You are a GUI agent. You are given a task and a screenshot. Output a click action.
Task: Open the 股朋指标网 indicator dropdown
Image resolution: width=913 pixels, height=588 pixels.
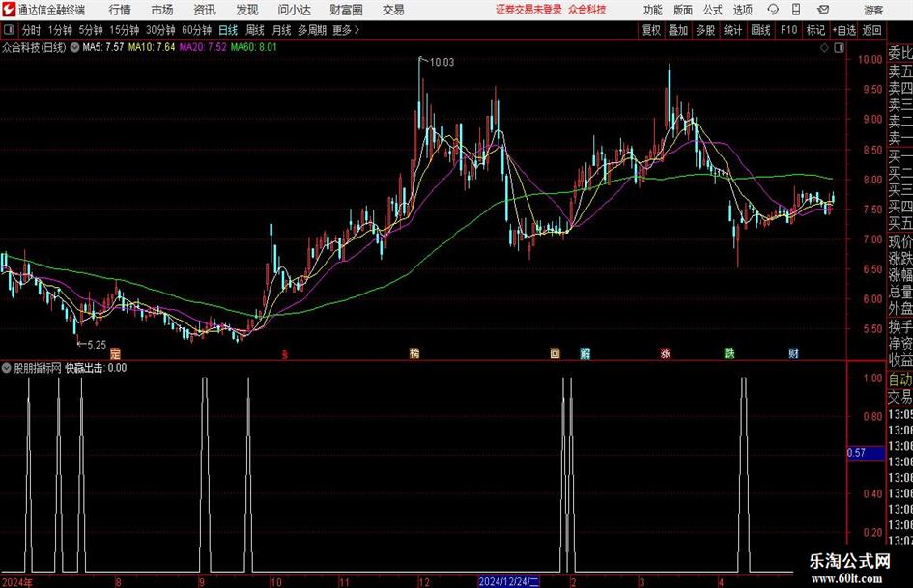7,368
